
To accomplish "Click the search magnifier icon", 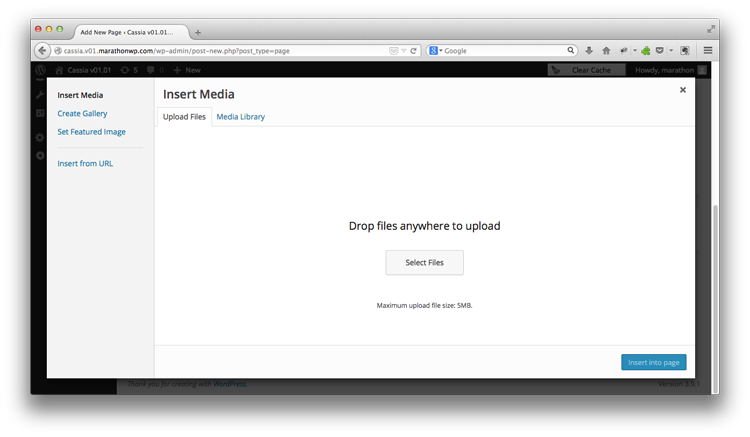I will [x=571, y=50].
